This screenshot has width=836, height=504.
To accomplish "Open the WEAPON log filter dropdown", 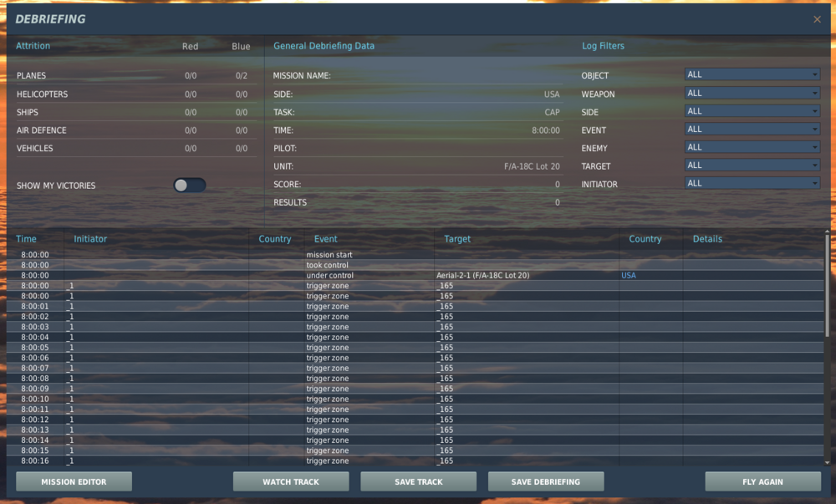I will [752, 94].
